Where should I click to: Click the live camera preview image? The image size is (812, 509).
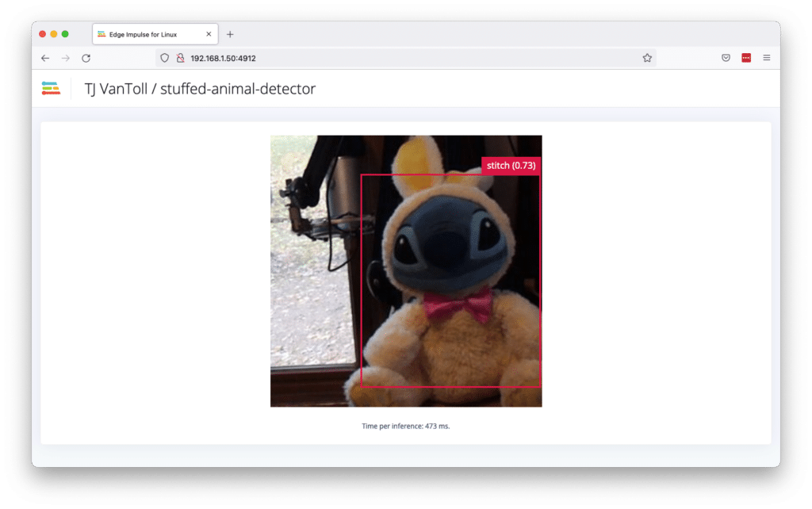(317, 270)
